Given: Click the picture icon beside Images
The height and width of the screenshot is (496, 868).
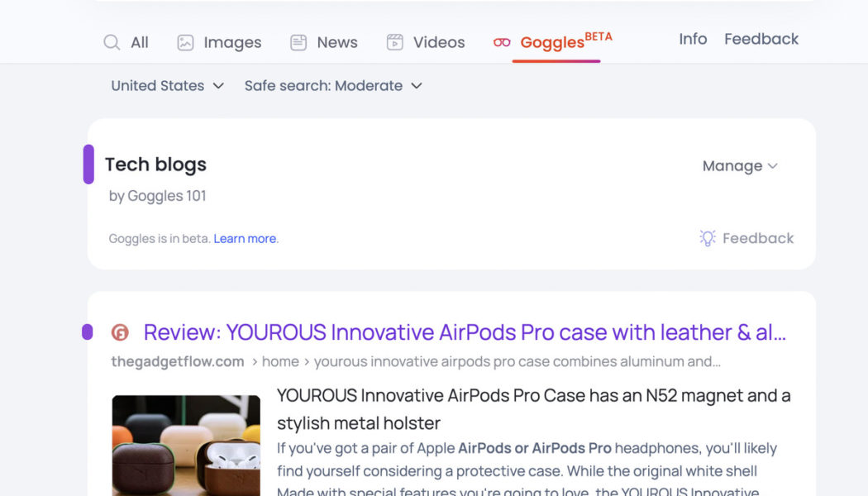Looking at the screenshot, I should click(184, 41).
